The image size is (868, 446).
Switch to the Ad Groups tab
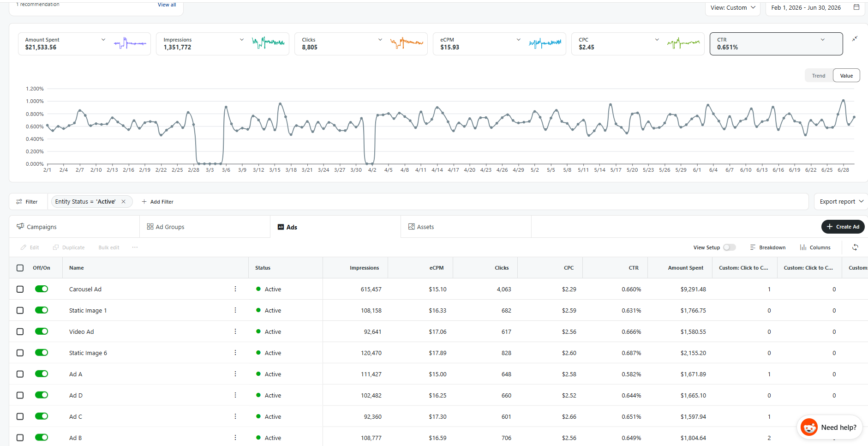[x=205, y=227]
